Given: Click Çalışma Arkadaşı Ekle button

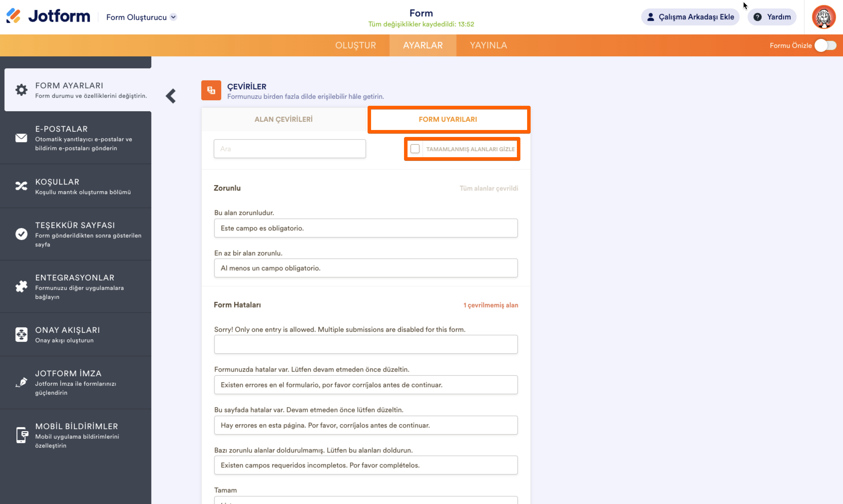Looking at the screenshot, I should pos(690,17).
